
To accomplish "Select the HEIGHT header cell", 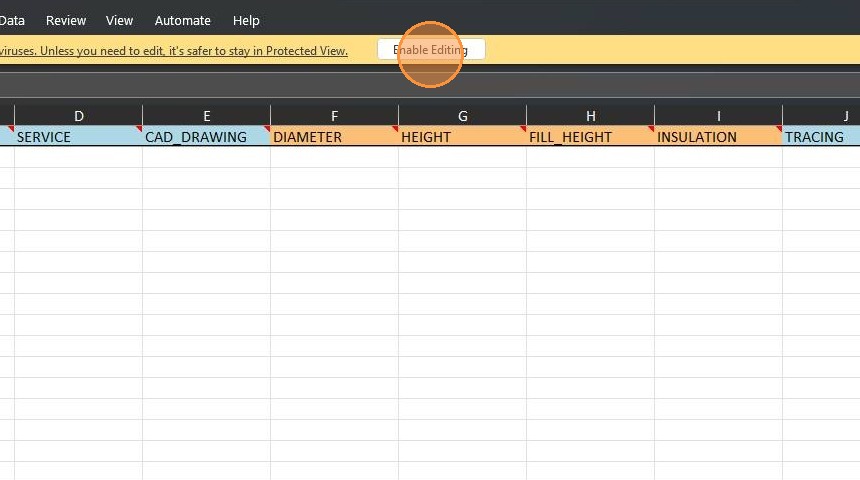I will [462, 136].
